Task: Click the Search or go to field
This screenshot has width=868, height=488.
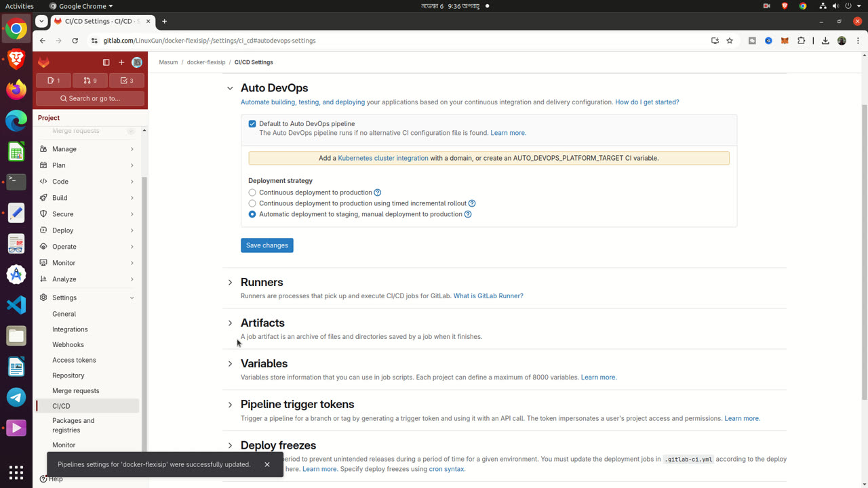Action: (x=90, y=98)
